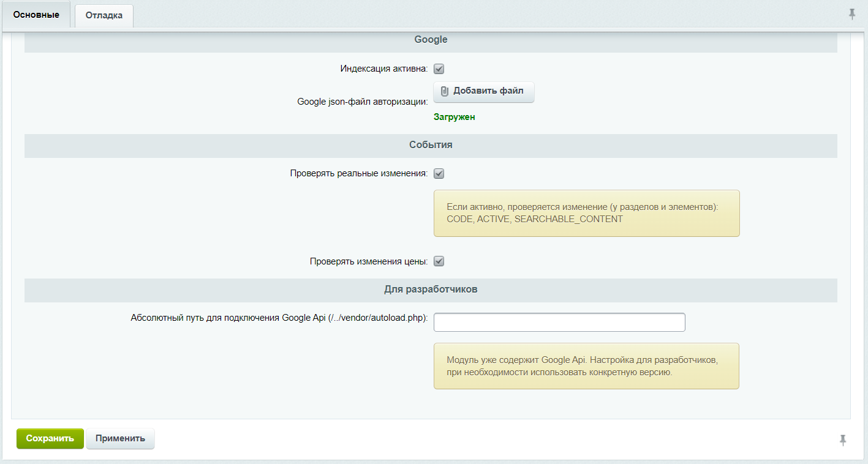Click the События section header
The height and width of the screenshot is (464, 868).
pos(431,146)
